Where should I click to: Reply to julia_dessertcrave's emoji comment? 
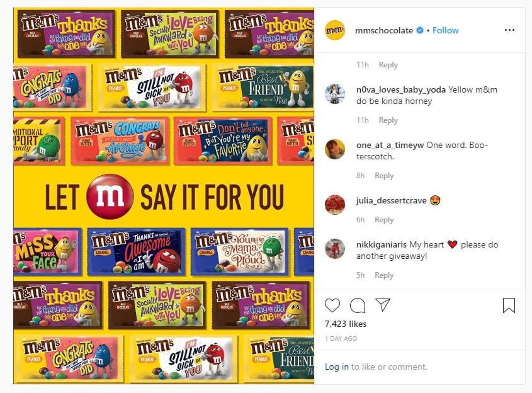(x=384, y=220)
